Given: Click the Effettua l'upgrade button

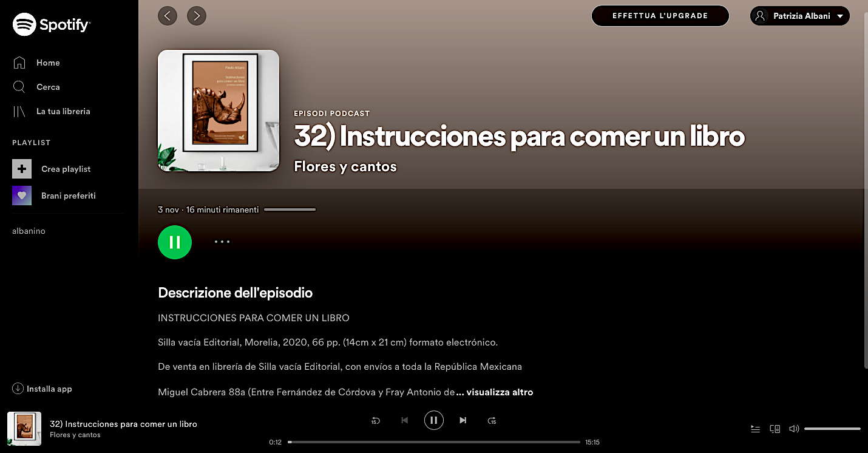Looking at the screenshot, I should click(660, 16).
